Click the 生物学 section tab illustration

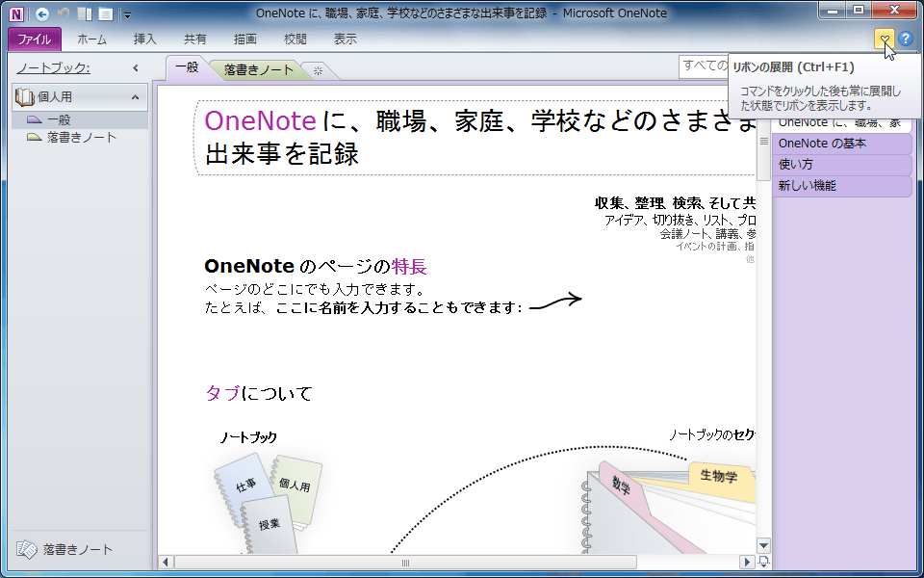coord(719,475)
